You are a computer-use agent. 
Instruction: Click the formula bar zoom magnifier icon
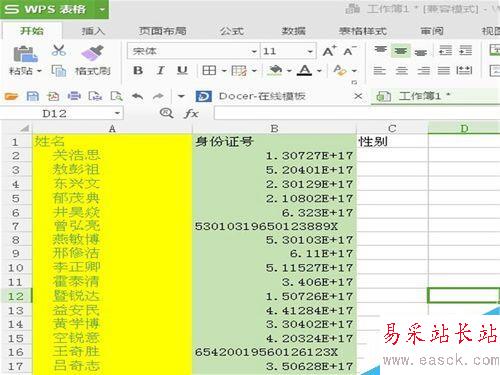pos(166,113)
